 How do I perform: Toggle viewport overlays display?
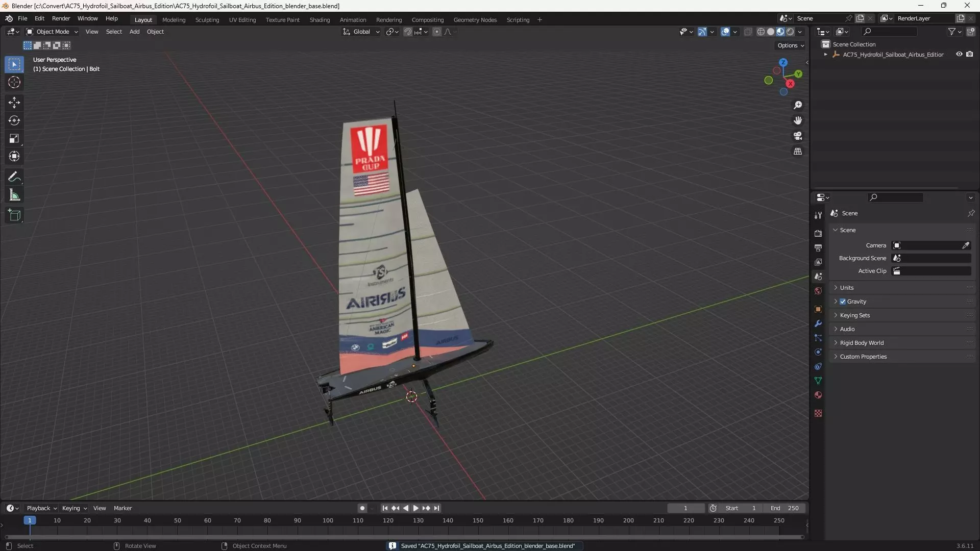[x=725, y=32]
